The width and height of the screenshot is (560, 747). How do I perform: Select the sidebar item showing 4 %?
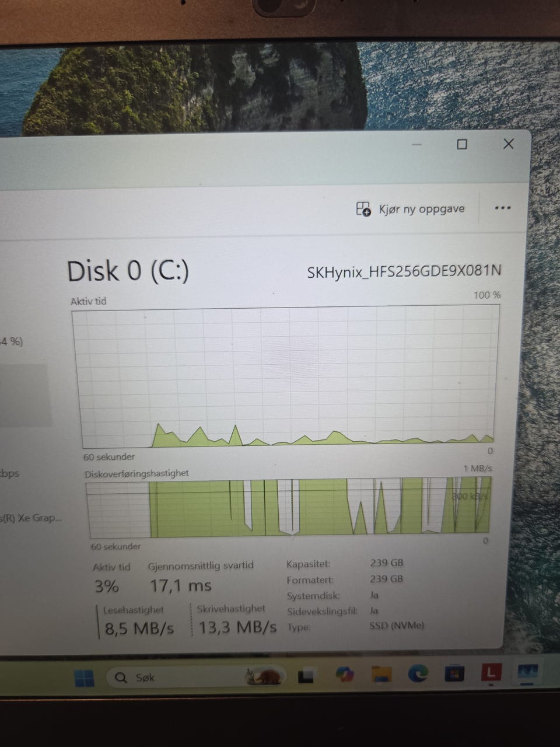click(12, 341)
